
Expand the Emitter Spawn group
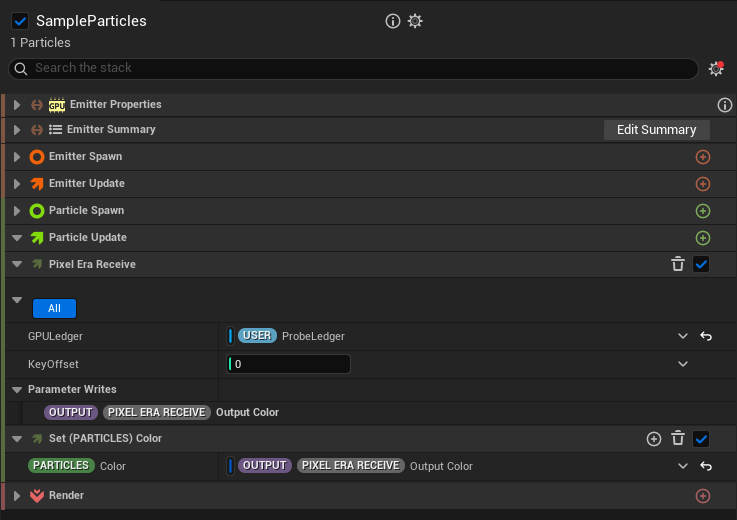tap(17, 157)
